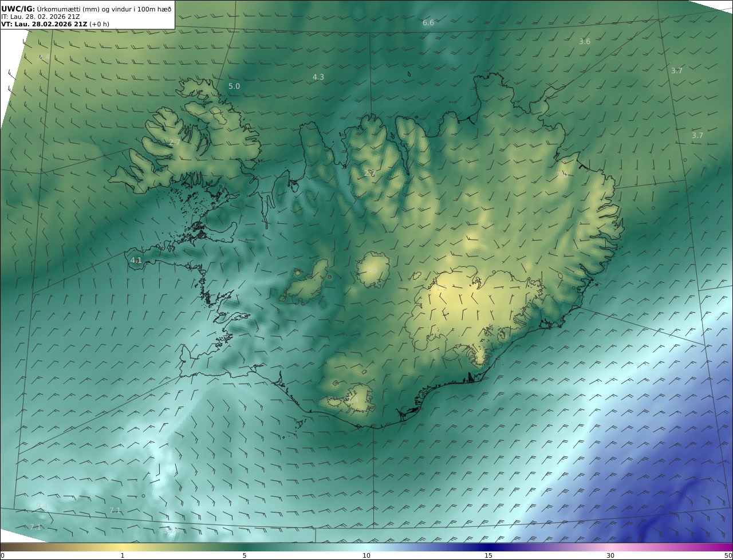Click the 4.1 value label on the Snæfellsnes peninsula

(136, 261)
